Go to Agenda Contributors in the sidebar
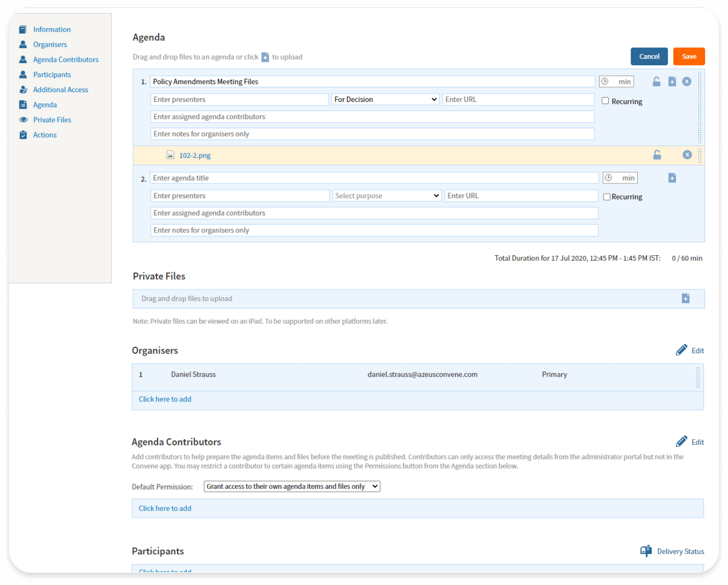Screen dimensions: 728x585 point(66,60)
